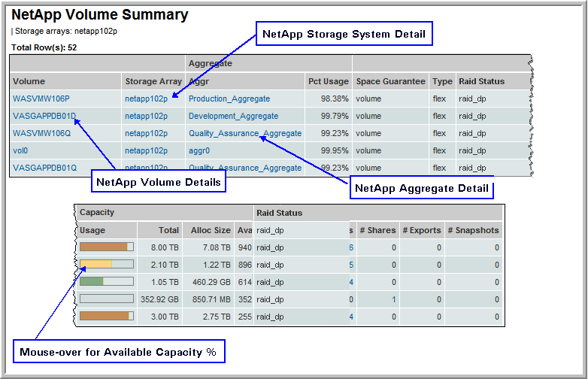Select the VASGAPPDB01Q volume link
The height and width of the screenshot is (379, 588).
(x=44, y=168)
